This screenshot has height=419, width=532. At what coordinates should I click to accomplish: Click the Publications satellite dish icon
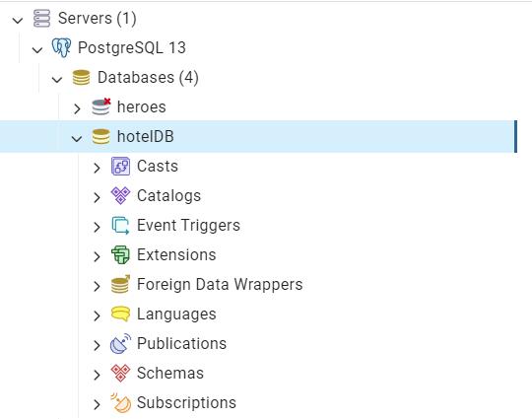(x=120, y=344)
